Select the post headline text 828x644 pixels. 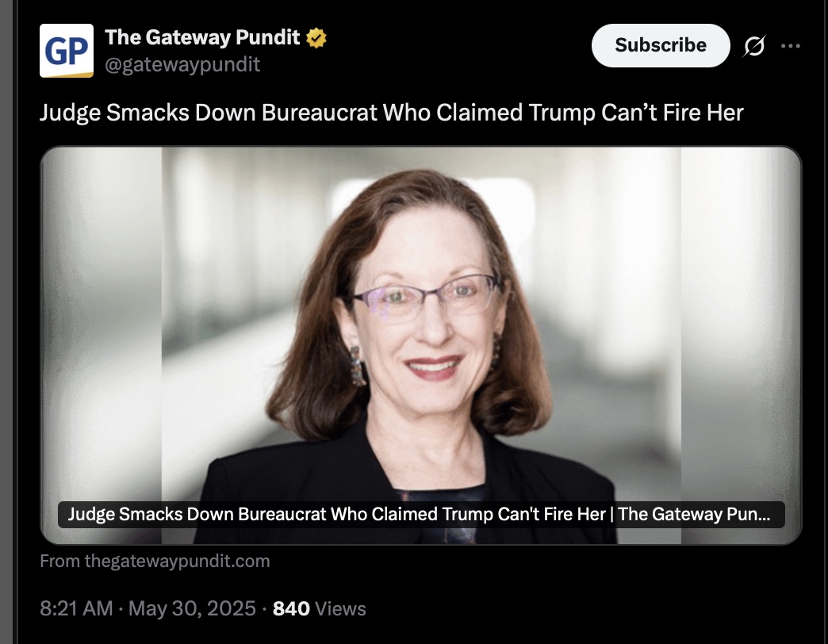[391, 113]
